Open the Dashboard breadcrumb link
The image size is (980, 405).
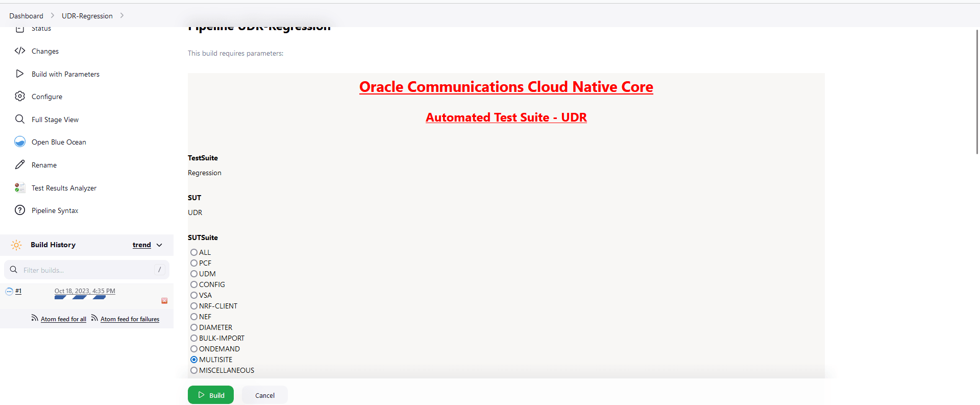(26, 16)
